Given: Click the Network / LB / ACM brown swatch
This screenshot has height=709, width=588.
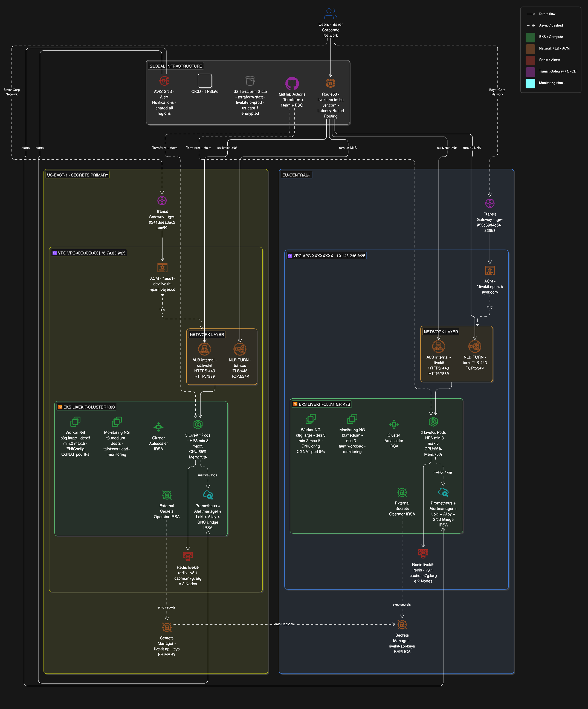Looking at the screenshot, I should coord(530,48).
